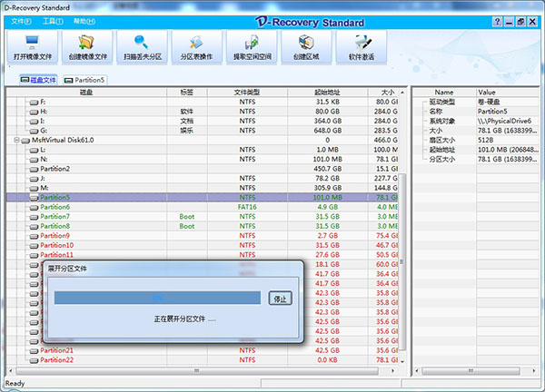Click the 0.0 KB start address of Partition22
This screenshot has height=392, width=545.
327,360
